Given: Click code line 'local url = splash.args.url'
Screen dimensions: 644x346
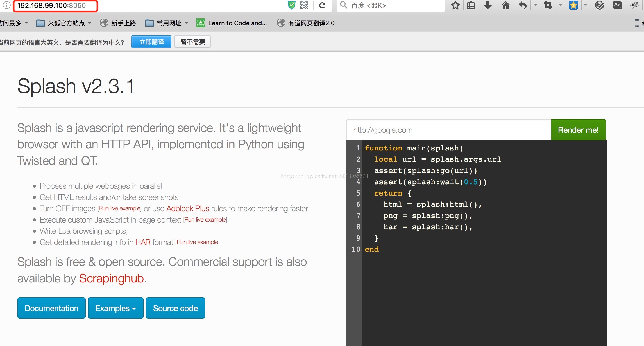Looking at the screenshot, I should point(437,159).
